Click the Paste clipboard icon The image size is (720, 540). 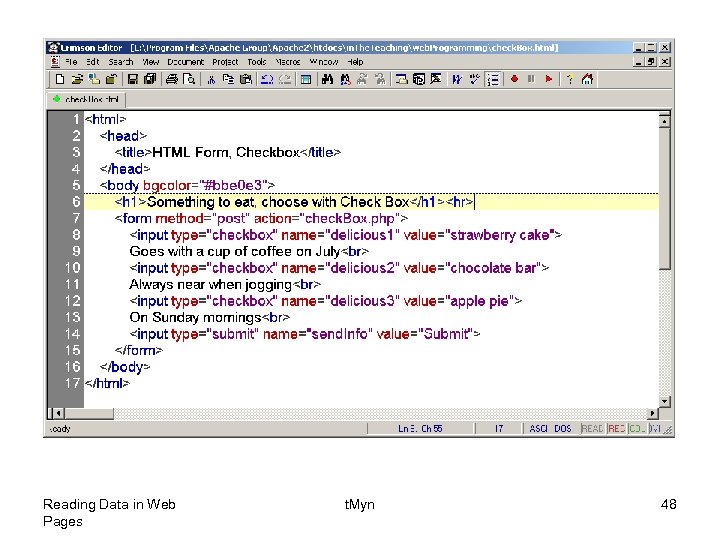point(246,79)
